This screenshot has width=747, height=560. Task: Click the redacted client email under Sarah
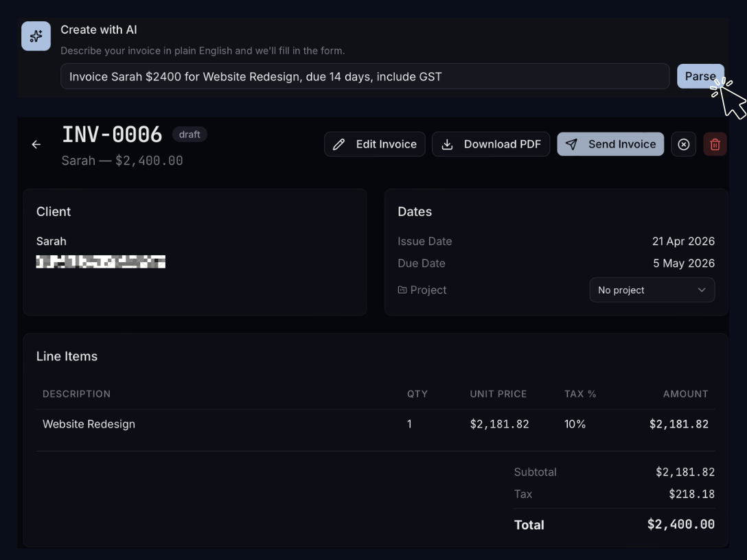100,261
